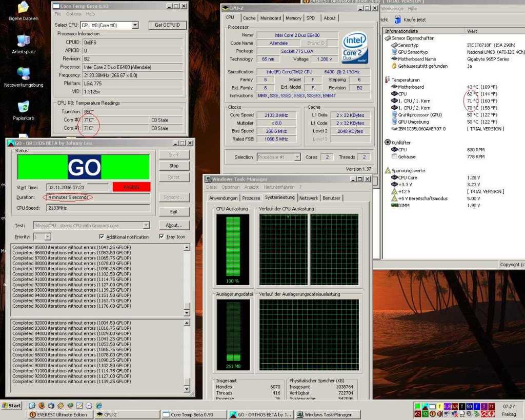The height and width of the screenshot is (420, 525).
Task: Open the Selection Processor #1 dropdown in CPU-Z
Action: (x=297, y=157)
